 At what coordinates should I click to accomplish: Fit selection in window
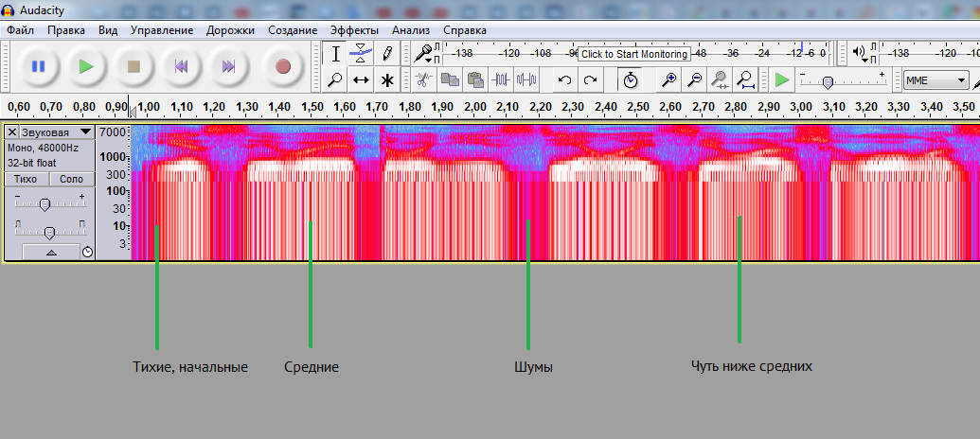(720, 79)
